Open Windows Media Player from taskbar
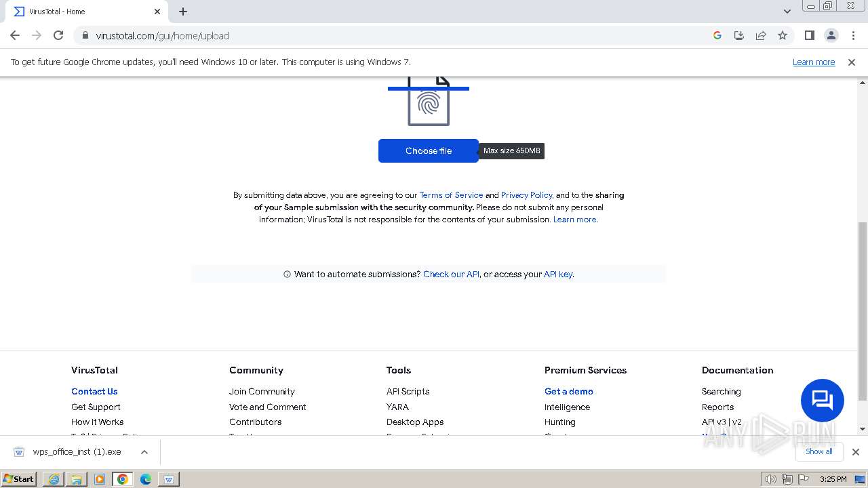 pyautogui.click(x=100, y=479)
